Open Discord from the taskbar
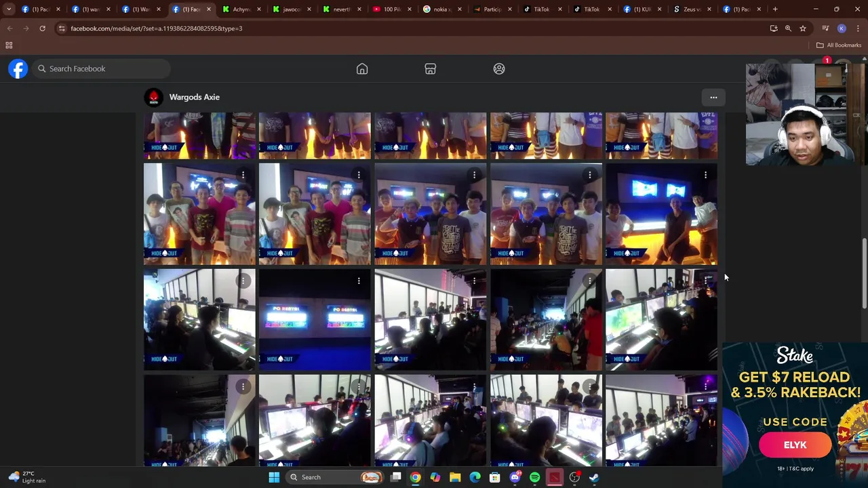Image resolution: width=868 pixels, height=488 pixels. pyautogui.click(x=515, y=477)
